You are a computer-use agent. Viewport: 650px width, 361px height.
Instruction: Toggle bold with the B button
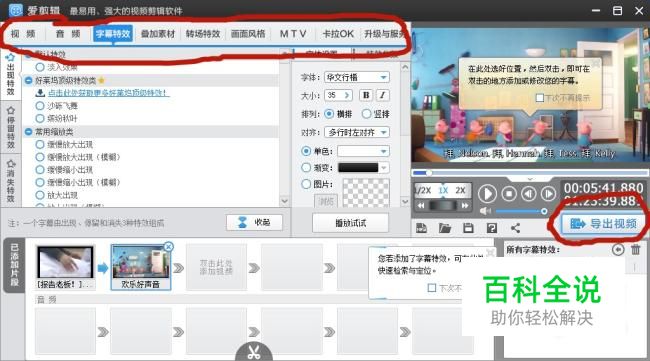click(366, 95)
